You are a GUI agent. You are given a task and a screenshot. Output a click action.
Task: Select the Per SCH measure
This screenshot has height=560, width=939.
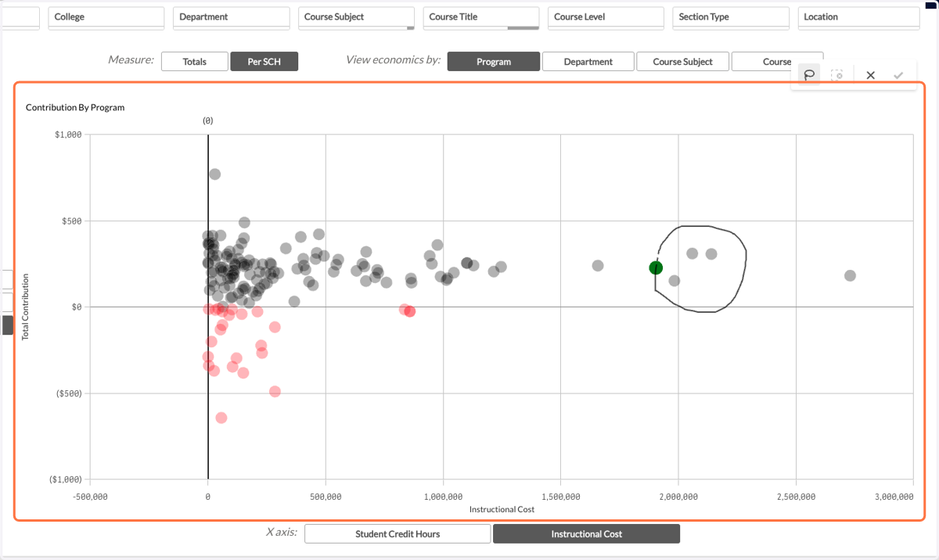coord(264,62)
